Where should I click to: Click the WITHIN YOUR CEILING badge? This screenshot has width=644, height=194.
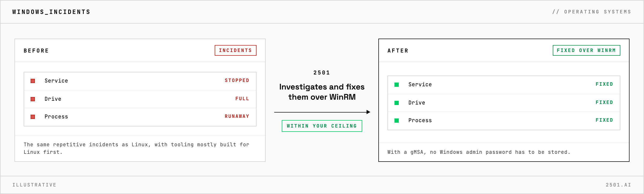pos(322,126)
